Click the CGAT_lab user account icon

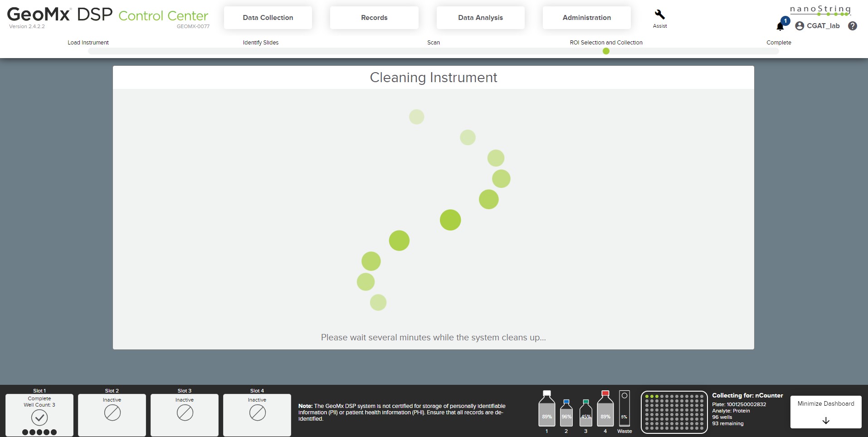pos(800,26)
